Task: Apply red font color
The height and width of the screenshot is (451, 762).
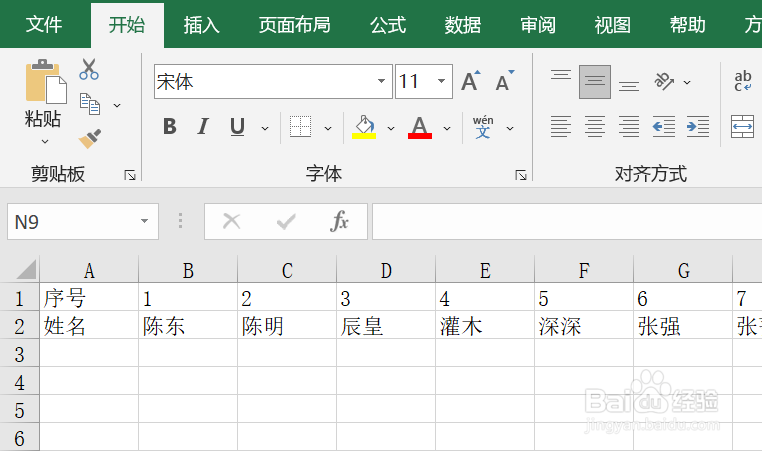Action: pyautogui.click(x=420, y=127)
